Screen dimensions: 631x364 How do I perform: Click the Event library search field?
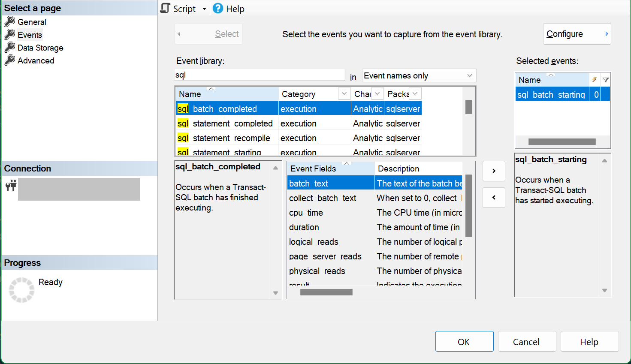[260, 75]
